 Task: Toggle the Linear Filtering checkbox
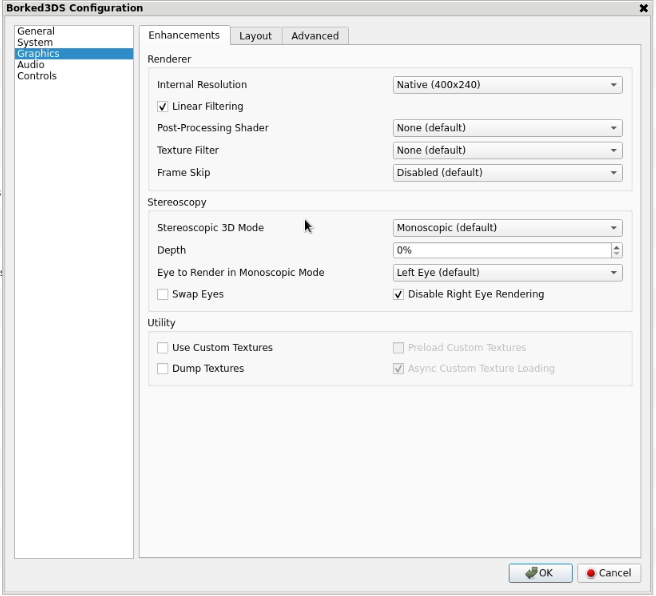pyautogui.click(x=163, y=107)
